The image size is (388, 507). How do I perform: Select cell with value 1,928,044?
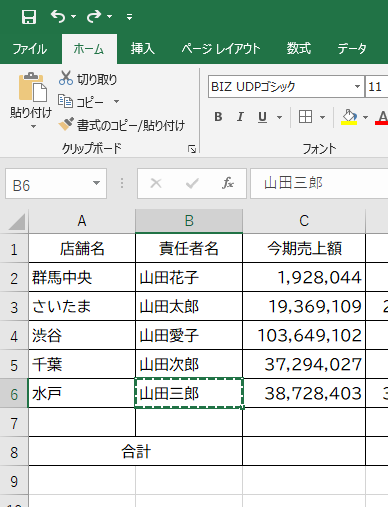click(x=304, y=277)
